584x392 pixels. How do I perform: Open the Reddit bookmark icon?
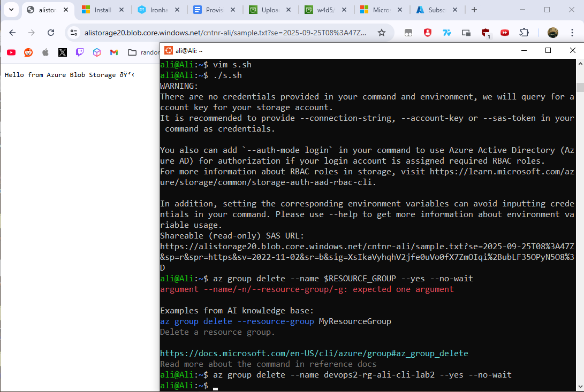pyautogui.click(x=28, y=52)
